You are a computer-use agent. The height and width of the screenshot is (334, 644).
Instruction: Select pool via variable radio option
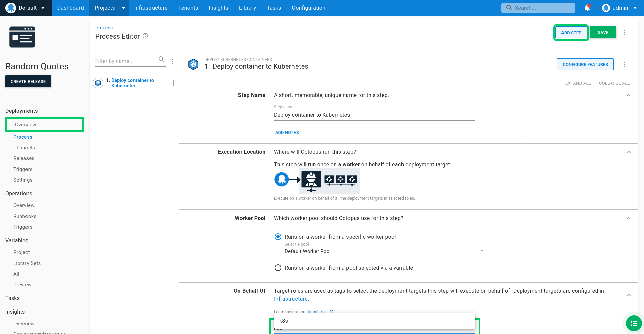278,268
